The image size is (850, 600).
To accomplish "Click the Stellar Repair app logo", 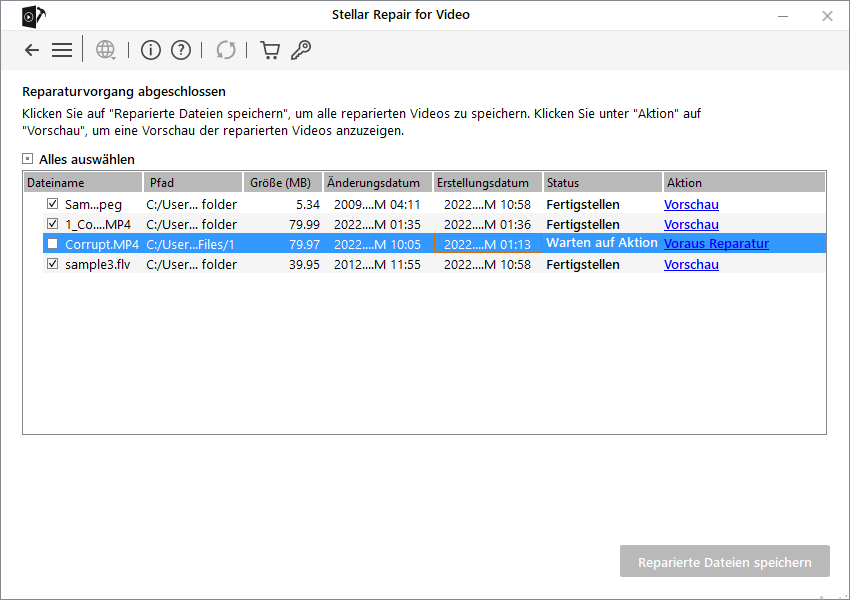I will click(x=34, y=16).
